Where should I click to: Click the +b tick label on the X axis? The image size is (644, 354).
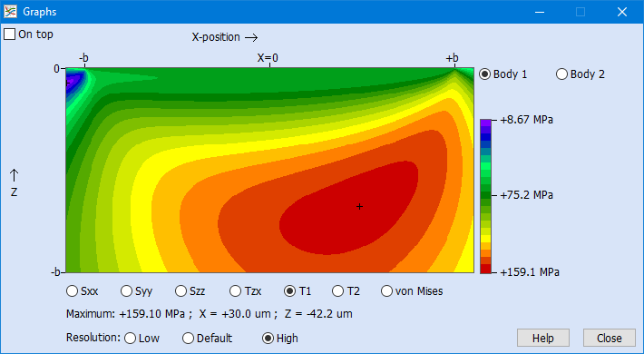[x=453, y=58]
